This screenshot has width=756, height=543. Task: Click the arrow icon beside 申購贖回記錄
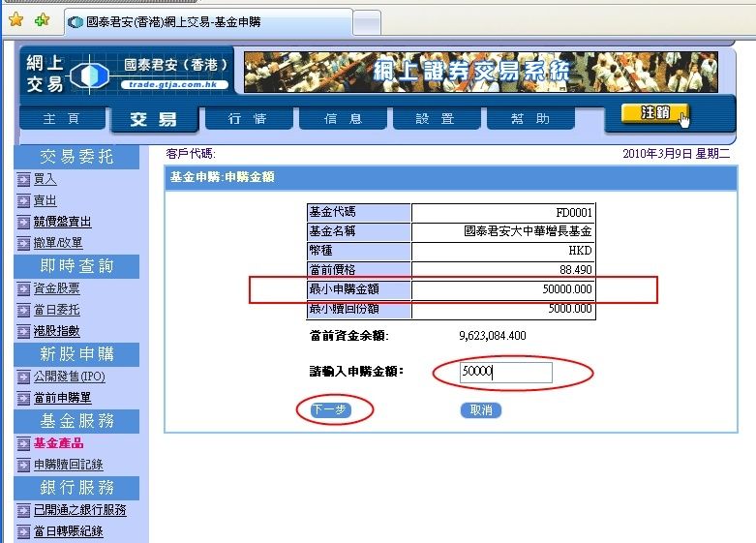(x=23, y=465)
